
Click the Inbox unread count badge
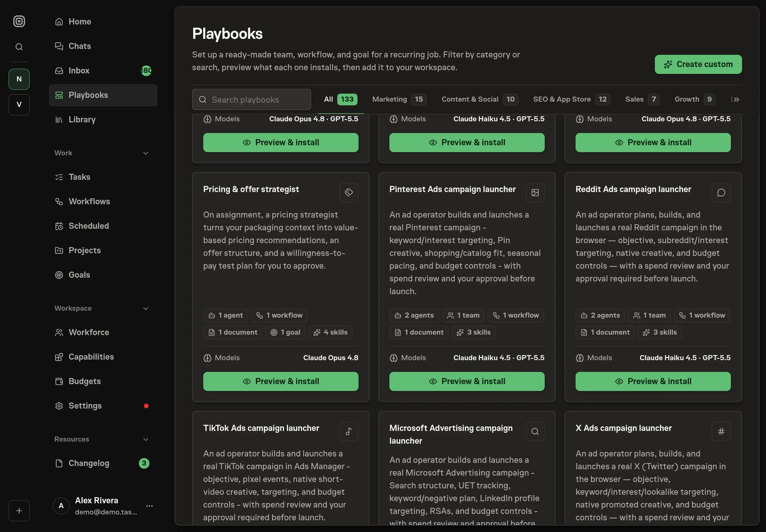point(146,71)
